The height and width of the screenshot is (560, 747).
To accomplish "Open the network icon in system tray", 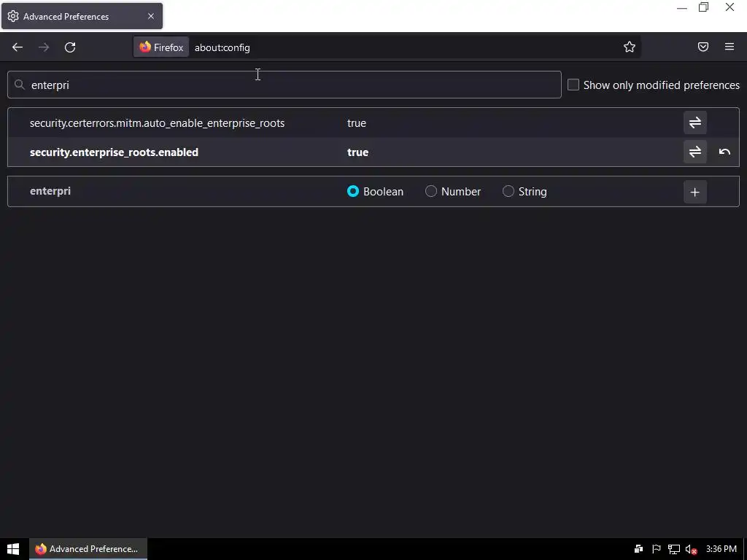I will point(673,549).
